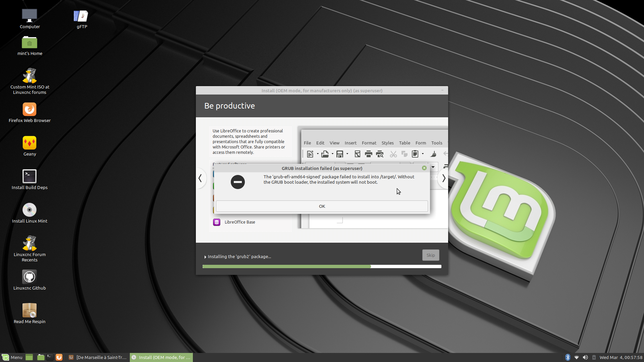Launch the Geany desktop icon
644x362 pixels.
(30, 146)
